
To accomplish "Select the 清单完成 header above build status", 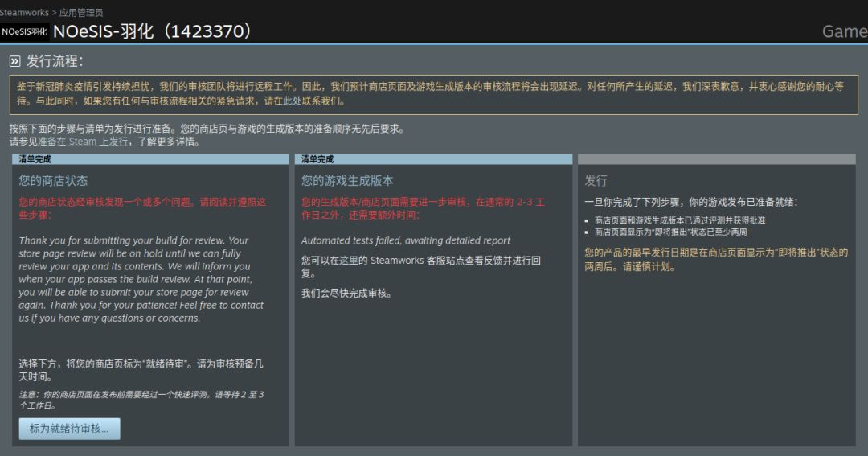I will coord(433,159).
